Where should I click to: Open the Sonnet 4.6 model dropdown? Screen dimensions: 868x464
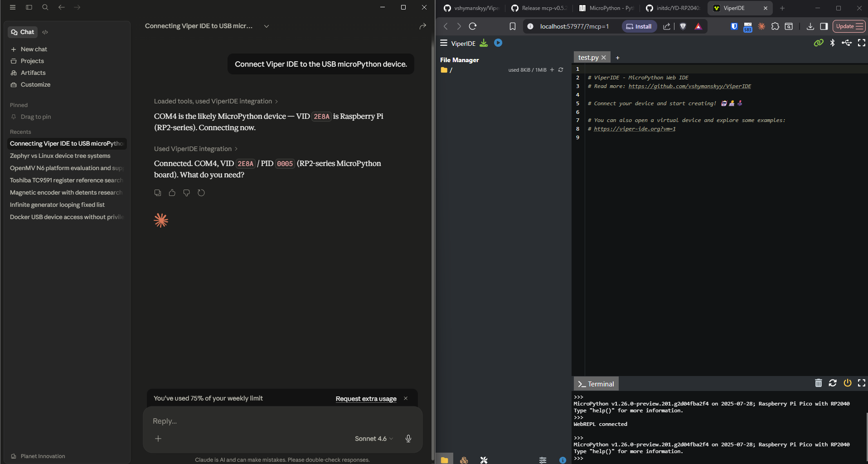coord(373,439)
